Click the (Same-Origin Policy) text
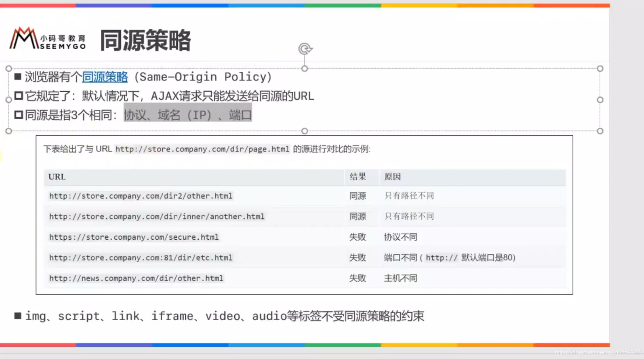 click(203, 77)
